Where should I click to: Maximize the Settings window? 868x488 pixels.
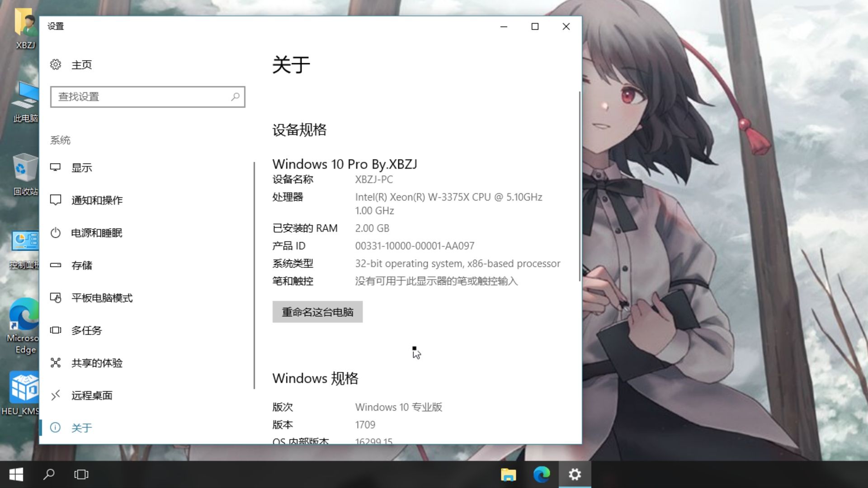click(x=535, y=27)
